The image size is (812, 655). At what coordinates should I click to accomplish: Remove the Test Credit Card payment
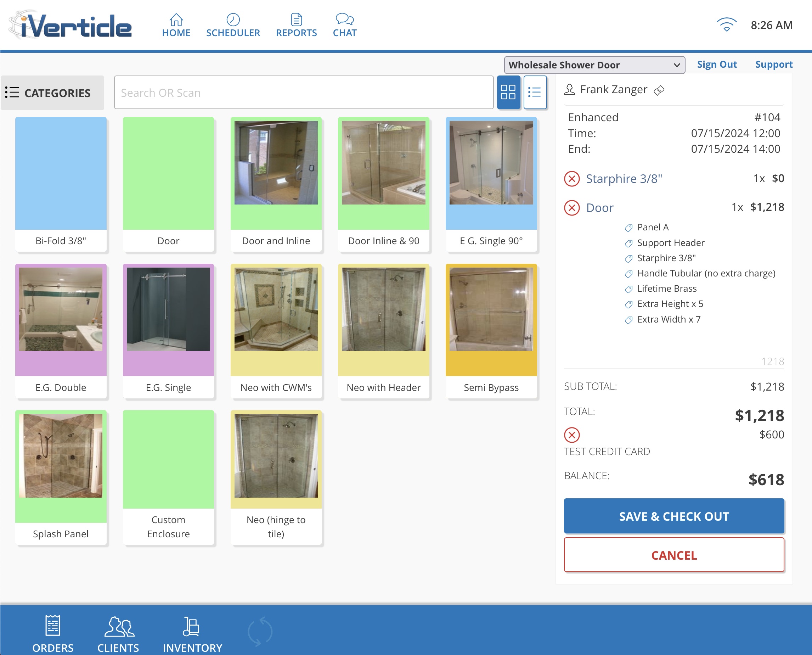tap(572, 435)
